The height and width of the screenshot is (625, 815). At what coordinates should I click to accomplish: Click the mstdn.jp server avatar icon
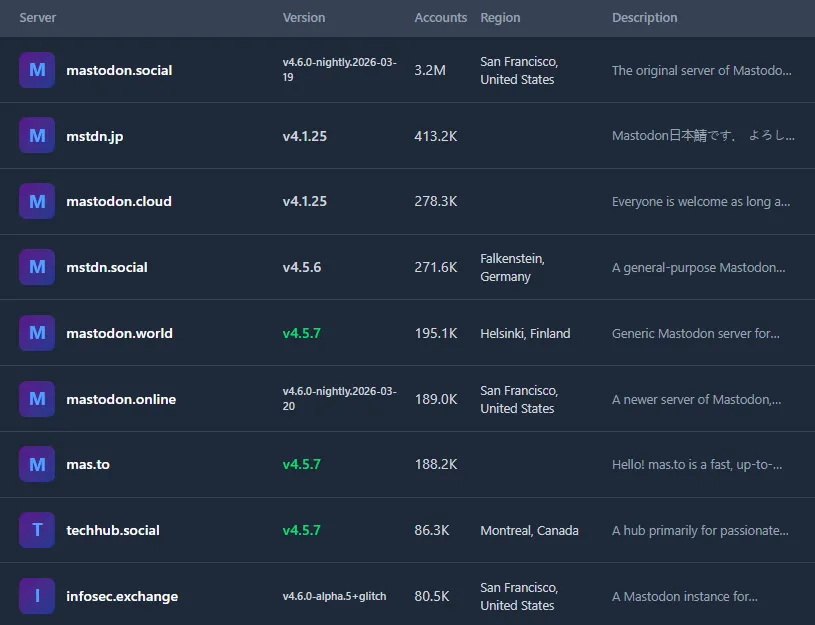pyautogui.click(x=37, y=136)
